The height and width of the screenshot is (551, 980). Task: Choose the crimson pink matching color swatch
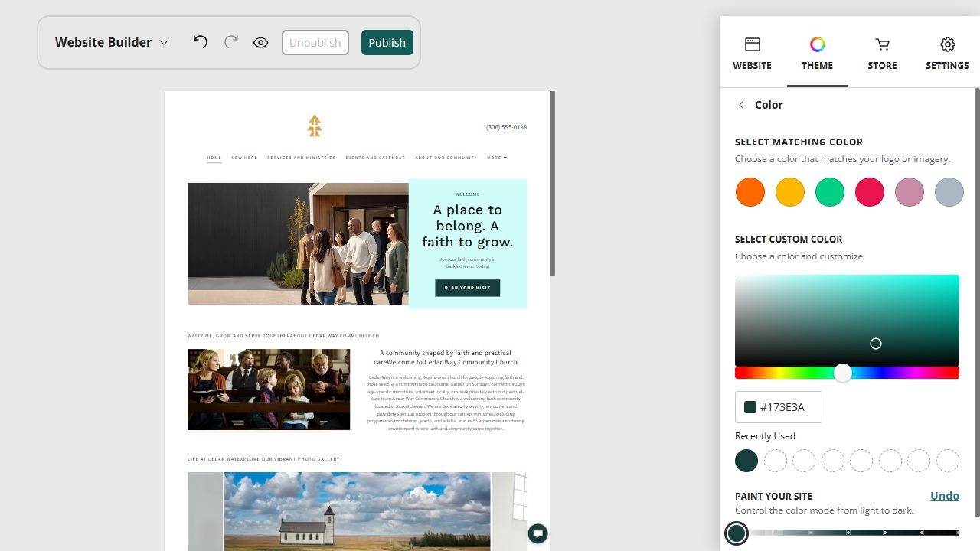[x=870, y=192]
